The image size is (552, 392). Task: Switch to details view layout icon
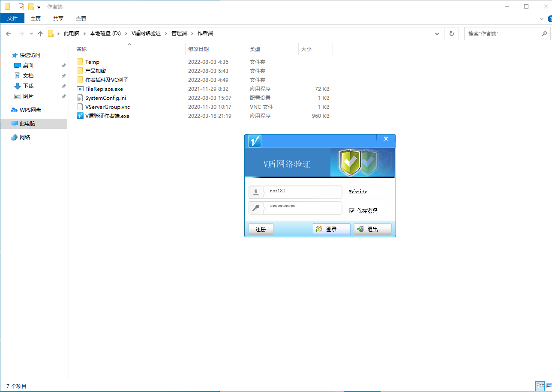[540, 386]
